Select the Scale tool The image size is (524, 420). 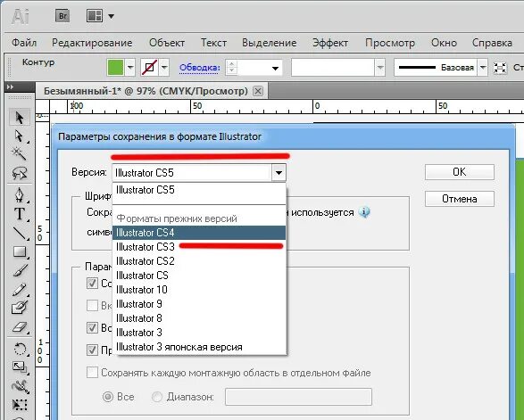click(19, 367)
